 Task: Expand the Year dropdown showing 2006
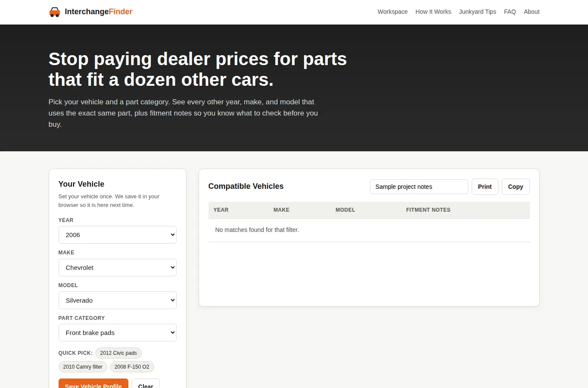point(118,235)
